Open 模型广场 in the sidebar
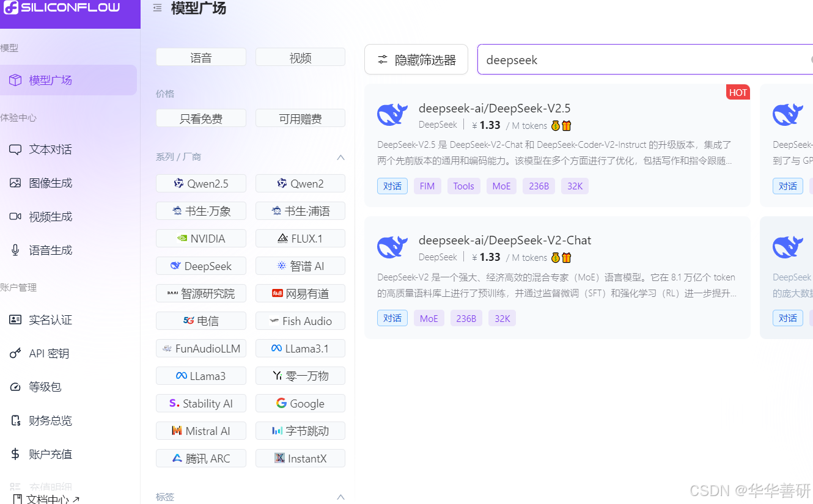This screenshot has width=813, height=504. [68, 80]
